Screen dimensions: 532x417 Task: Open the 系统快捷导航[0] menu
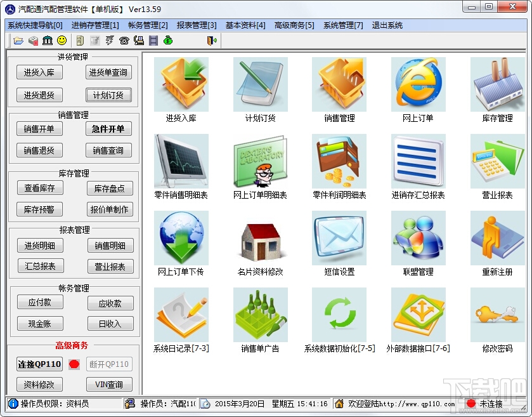pos(35,25)
